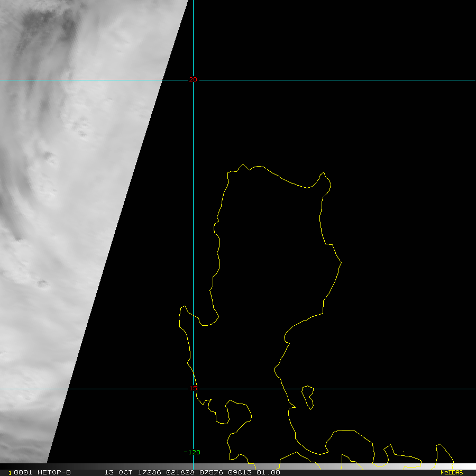Click the small lake outline near 15 line
Viewport: 476px width, 476px height.
pos(308,397)
